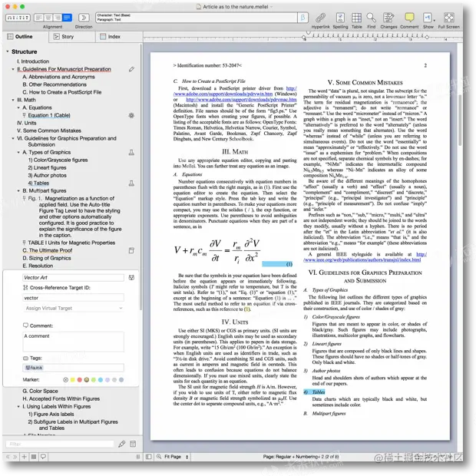Click the comment bubble in outline bottom bar

tap(44, 457)
